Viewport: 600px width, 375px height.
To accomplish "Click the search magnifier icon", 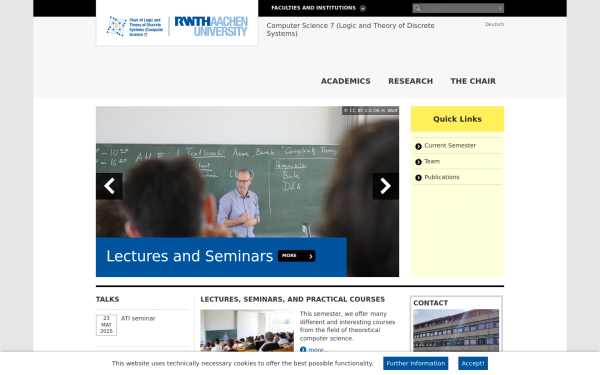I will click(417, 8).
